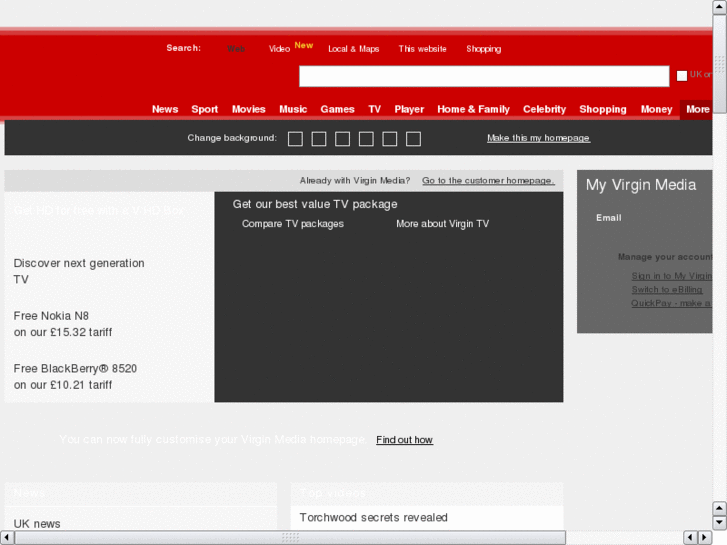Screen dimensions: 727x545
Task: Go to Shopping in navigation bar
Action: point(603,109)
